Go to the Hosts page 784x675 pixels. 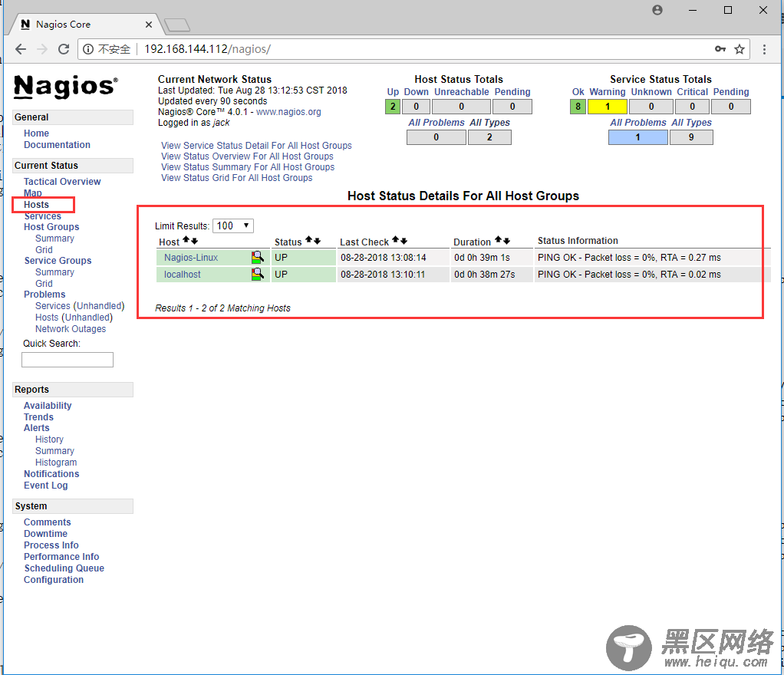[x=36, y=205]
